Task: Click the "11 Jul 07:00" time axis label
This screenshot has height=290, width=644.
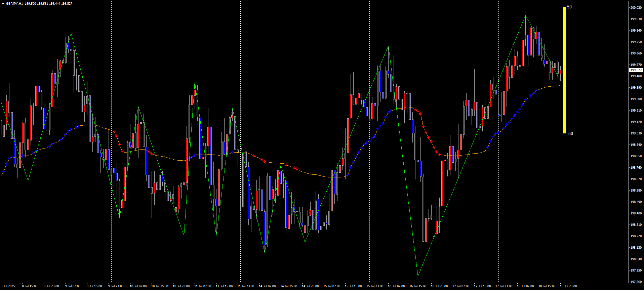Action: 203,286
